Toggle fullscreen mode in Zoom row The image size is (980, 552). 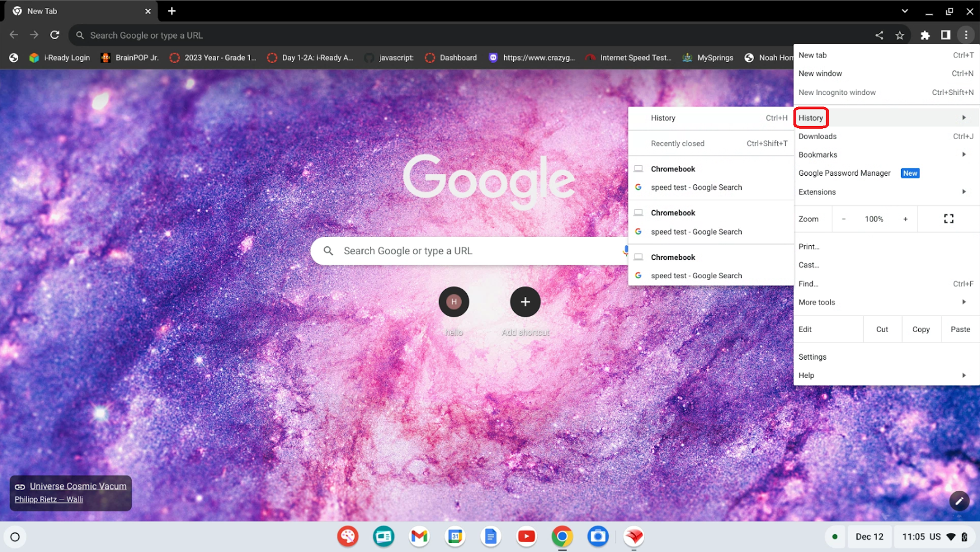point(948,219)
